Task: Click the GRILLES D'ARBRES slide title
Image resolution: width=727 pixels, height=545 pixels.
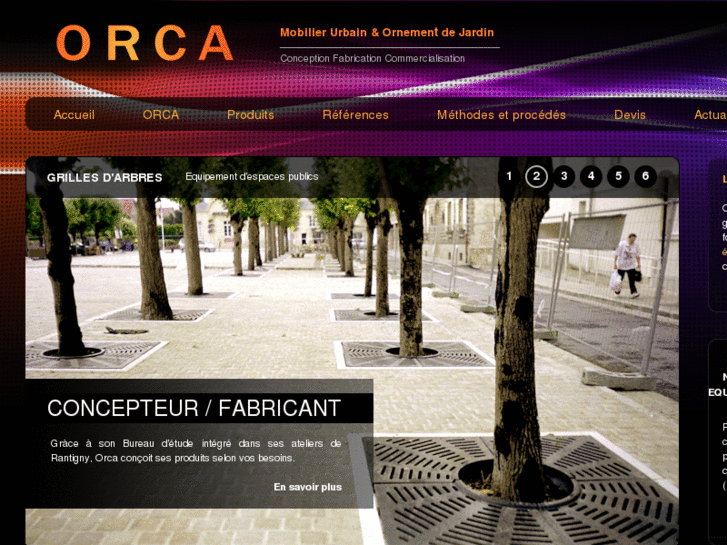Action: (x=104, y=178)
